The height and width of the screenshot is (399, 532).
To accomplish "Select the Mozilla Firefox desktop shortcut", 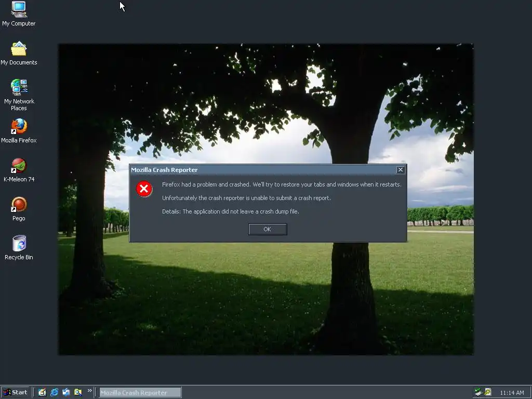I will 19,131.
